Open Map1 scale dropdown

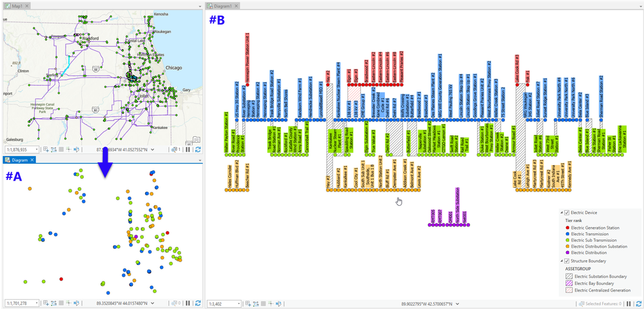(x=37, y=150)
